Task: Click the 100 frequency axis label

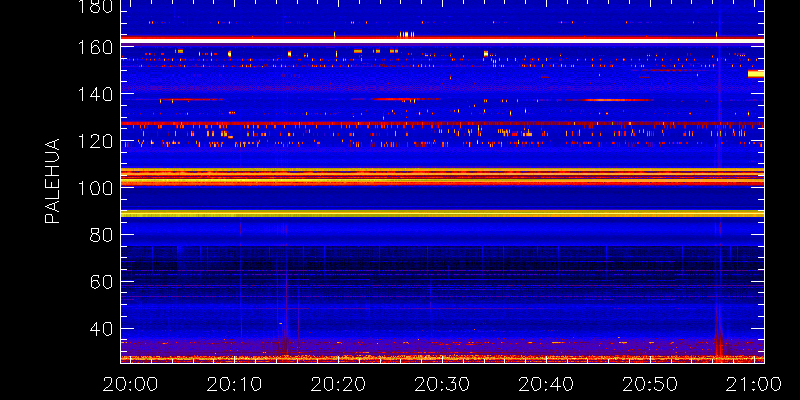Action: [x=93, y=188]
